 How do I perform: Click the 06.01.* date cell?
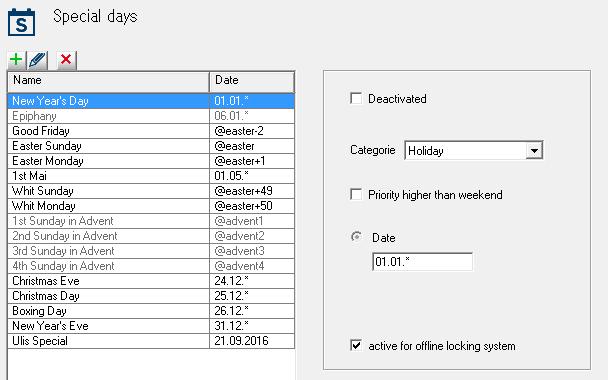(252, 116)
